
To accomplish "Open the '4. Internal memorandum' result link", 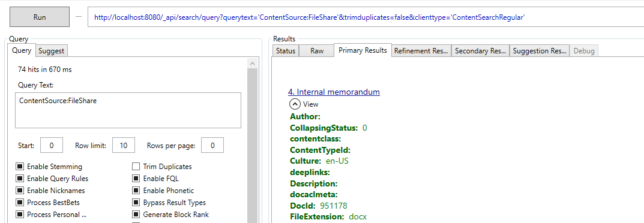I will [334, 92].
